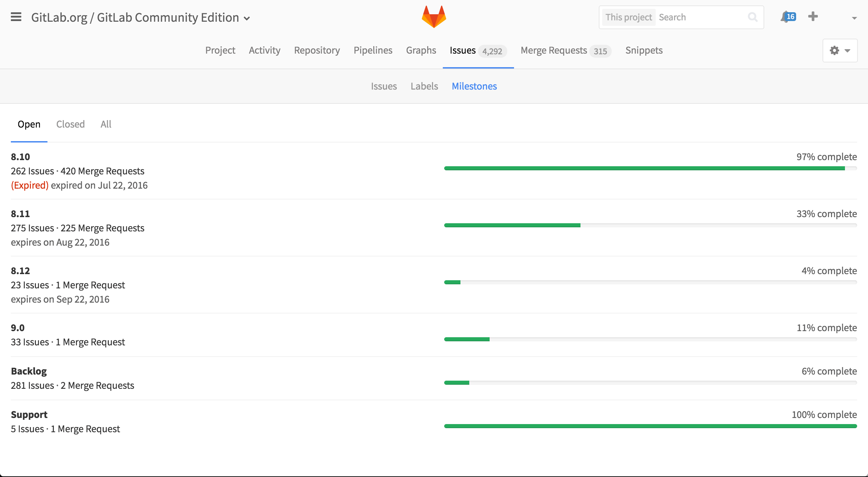
Task: Click the GitLab fox logo
Action: coord(434,17)
